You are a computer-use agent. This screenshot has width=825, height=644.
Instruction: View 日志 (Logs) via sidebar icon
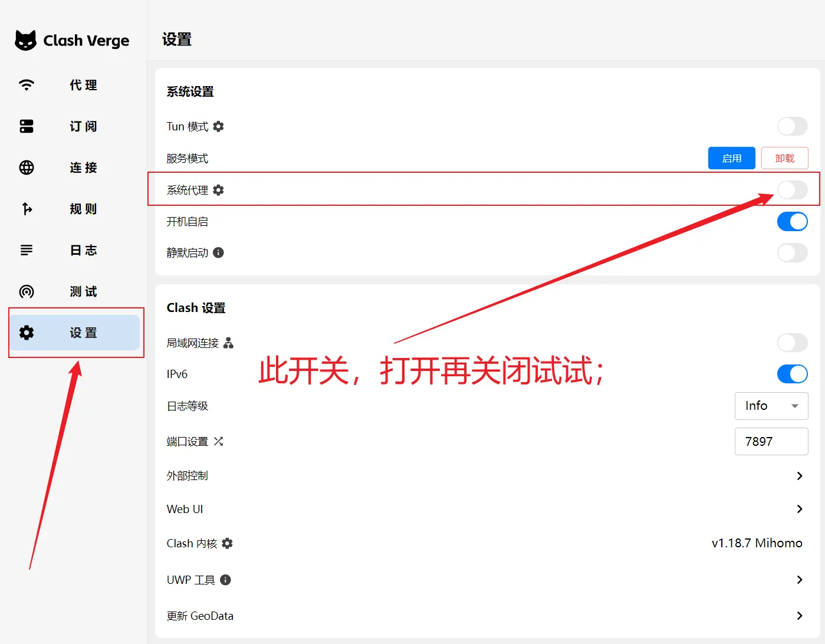tap(26, 250)
